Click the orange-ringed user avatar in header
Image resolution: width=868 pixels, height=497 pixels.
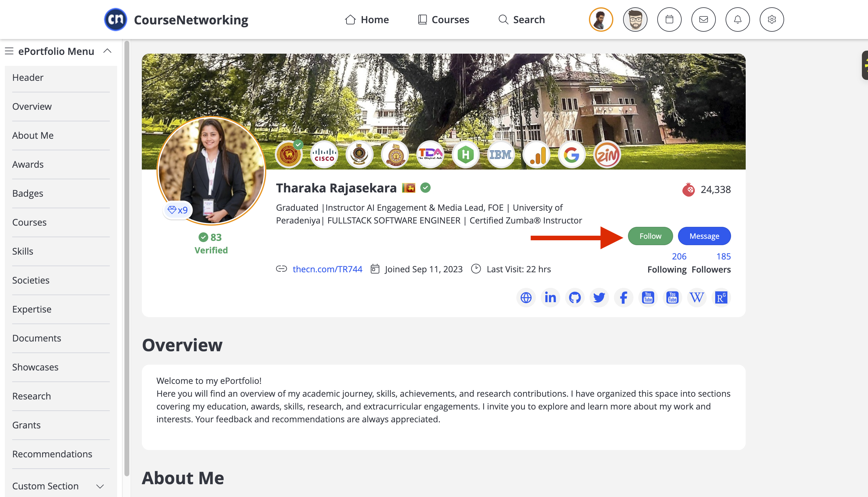coord(601,20)
